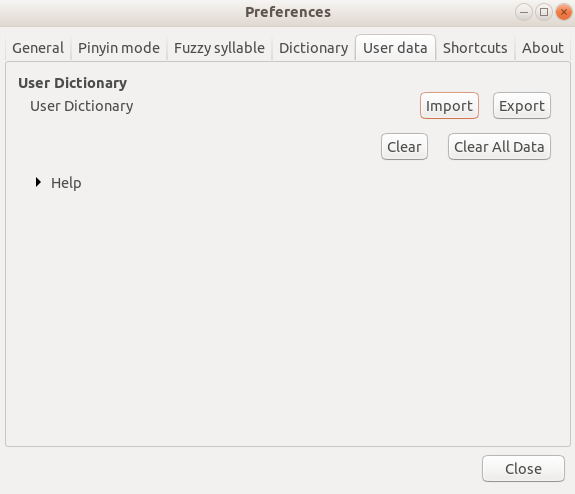Click the User Dictionary row label
This screenshot has height=494, width=575.
pyautogui.click(x=81, y=106)
